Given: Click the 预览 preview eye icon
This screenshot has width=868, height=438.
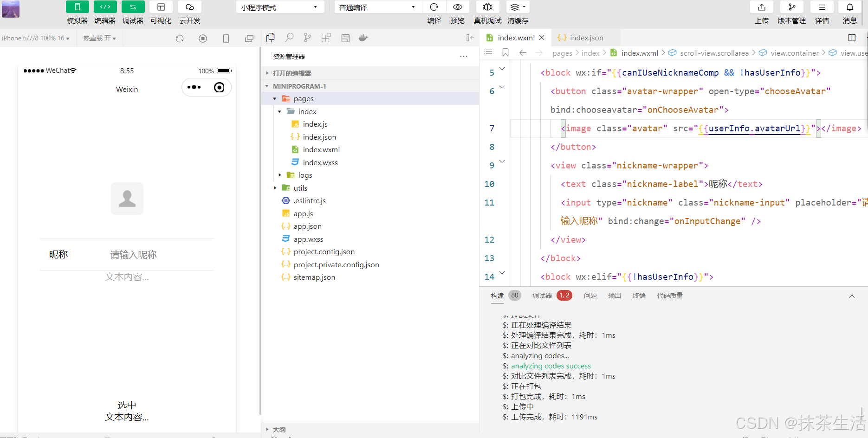Looking at the screenshot, I should pos(458,7).
